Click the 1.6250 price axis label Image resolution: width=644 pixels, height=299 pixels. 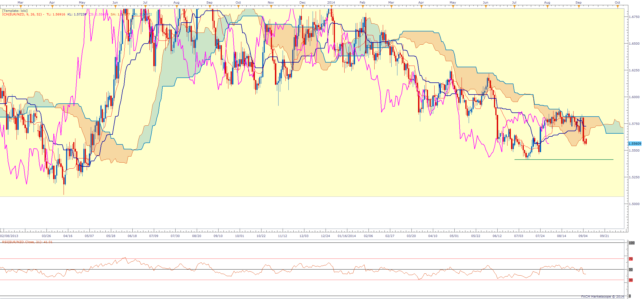click(x=634, y=70)
